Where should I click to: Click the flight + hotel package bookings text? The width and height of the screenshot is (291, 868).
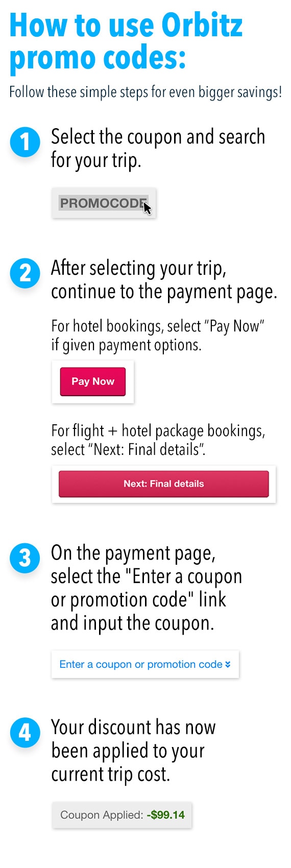[158, 440]
